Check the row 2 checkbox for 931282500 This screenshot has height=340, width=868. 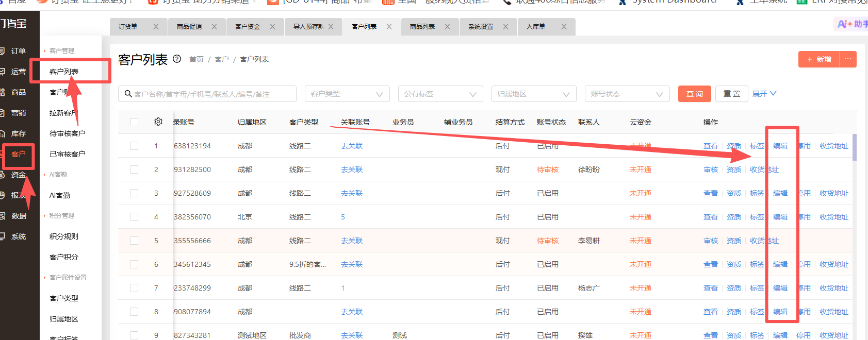tap(134, 169)
